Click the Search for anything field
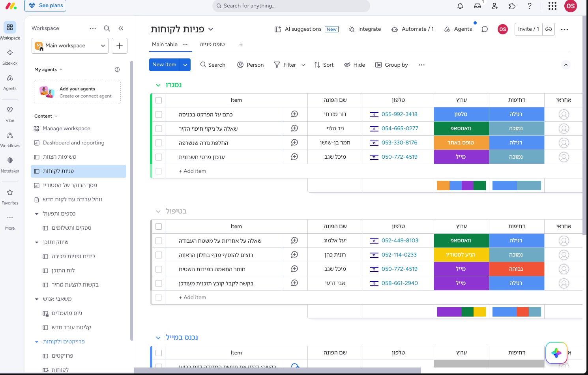Screen dimensions: 588x375 point(291,6)
